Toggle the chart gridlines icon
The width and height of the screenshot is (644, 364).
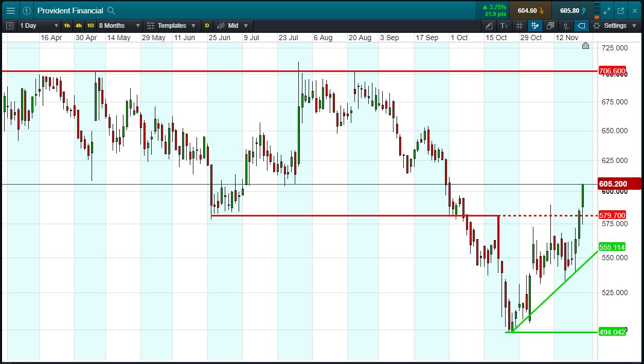tap(520, 25)
